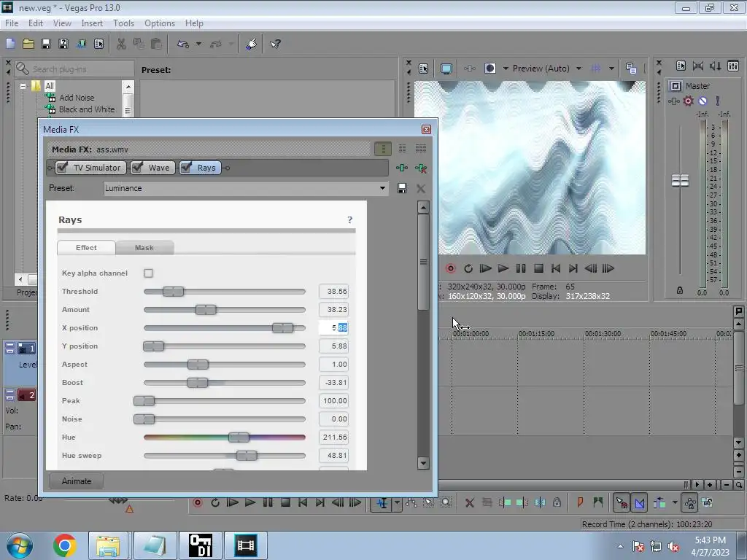Screen dimensions: 747x560
Task: Click the Dim Output icon in the mixer
Action: (716, 66)
